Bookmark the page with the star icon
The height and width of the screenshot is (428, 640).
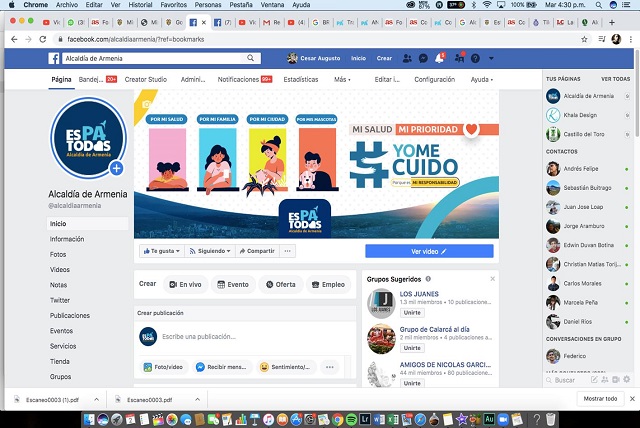tap(584, 40)
